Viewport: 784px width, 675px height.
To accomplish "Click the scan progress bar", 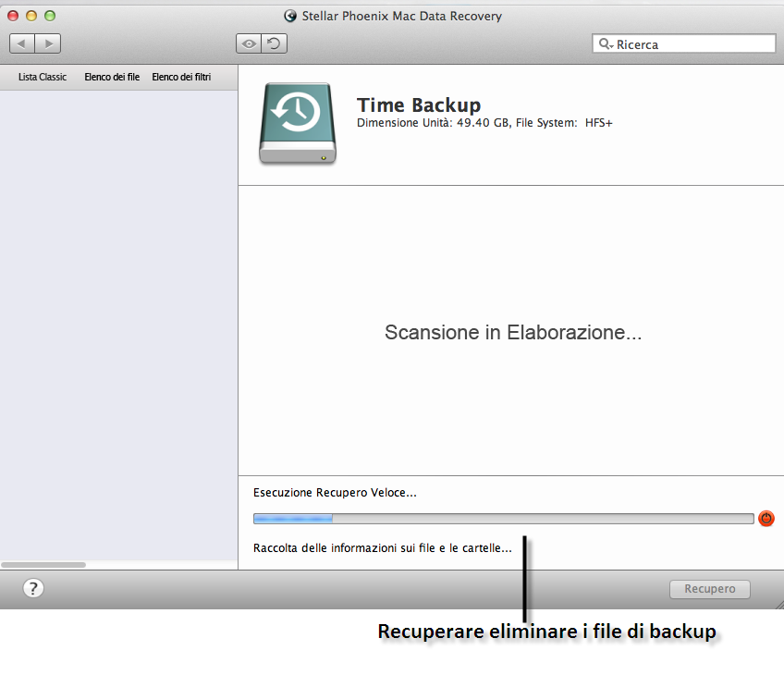I will click(504, 519).
